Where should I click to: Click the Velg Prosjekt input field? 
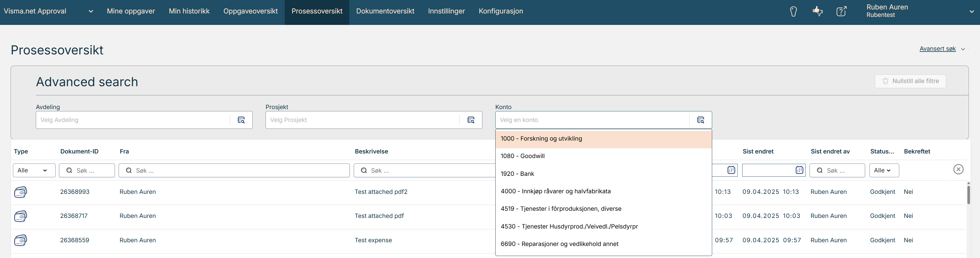(x=363, y=120)
